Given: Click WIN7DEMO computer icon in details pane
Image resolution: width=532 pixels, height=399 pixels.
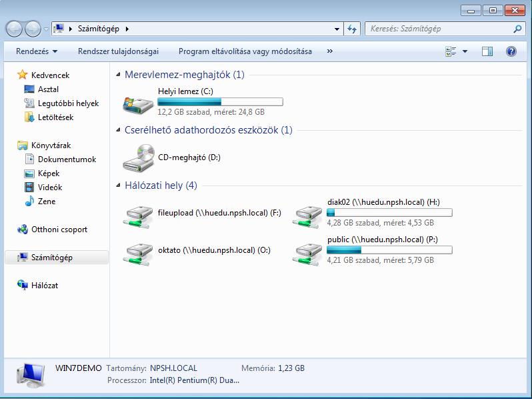Looking at the screenshot, I should [x=30, y=376].
